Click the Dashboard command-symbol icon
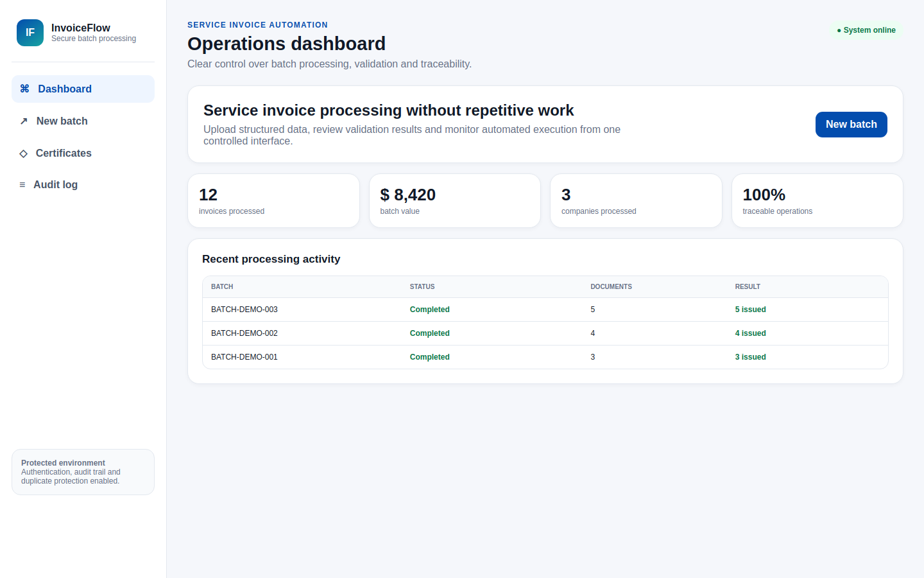924x578 pixels. (24, 89)
